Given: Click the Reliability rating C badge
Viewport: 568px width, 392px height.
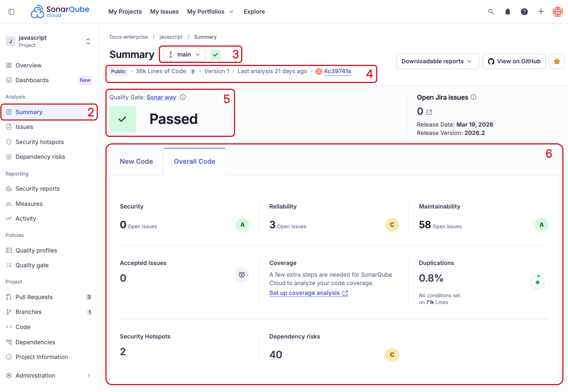Looking at the screenshot, I should click(392, 225).
